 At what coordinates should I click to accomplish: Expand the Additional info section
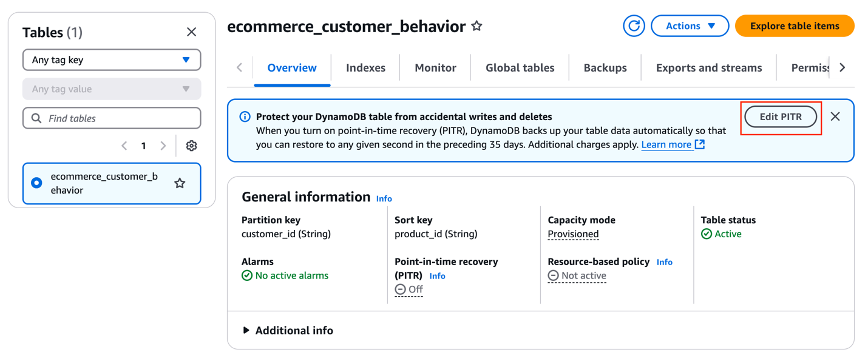tap(288, 330)
